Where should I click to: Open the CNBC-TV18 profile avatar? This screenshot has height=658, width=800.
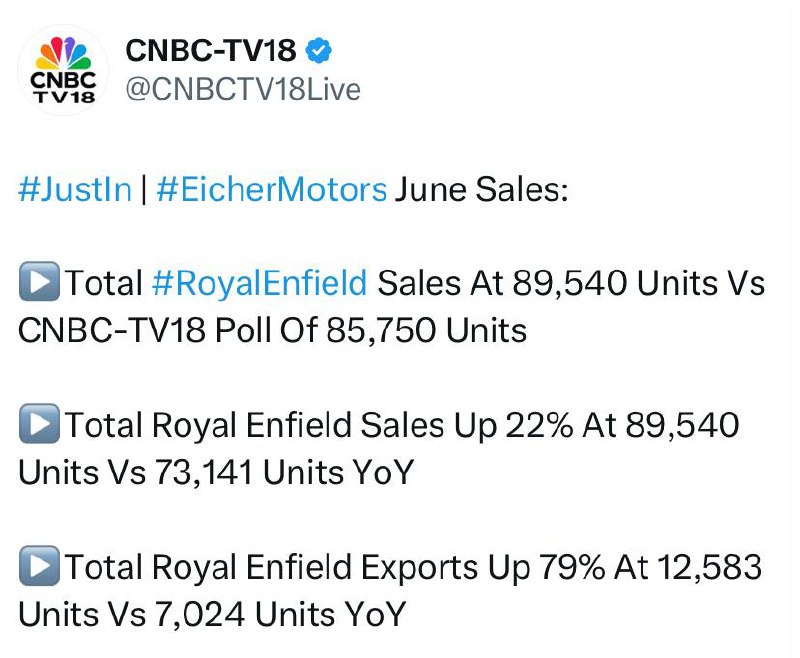click(x=63, y=70)
